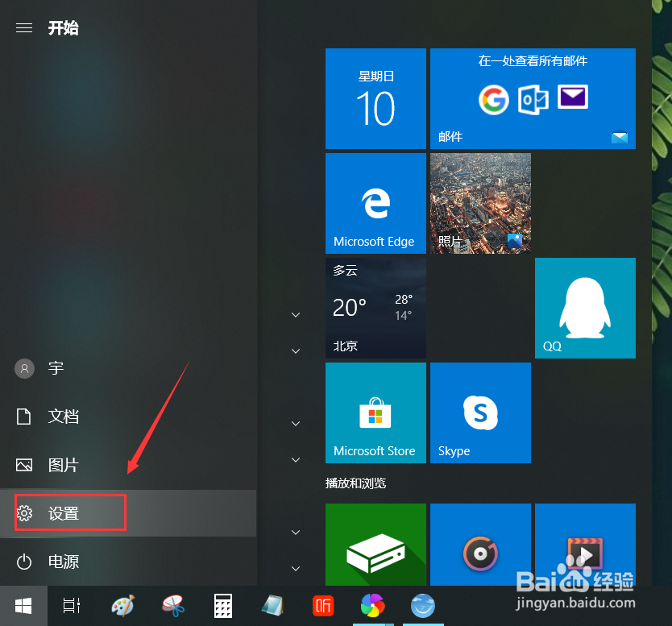Open the hamburger menu beside 开始
Screen dimensions: 672x626
[x=24, y=28]
